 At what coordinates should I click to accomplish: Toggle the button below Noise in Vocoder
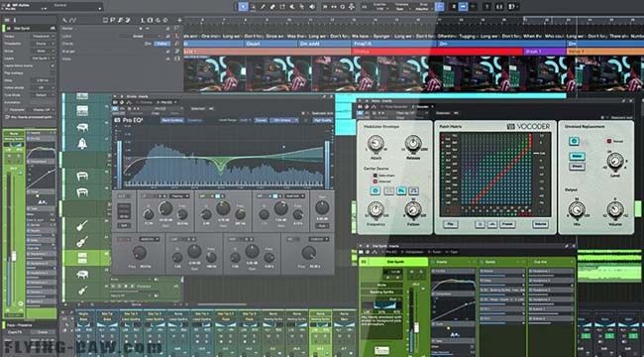[577, 167]
